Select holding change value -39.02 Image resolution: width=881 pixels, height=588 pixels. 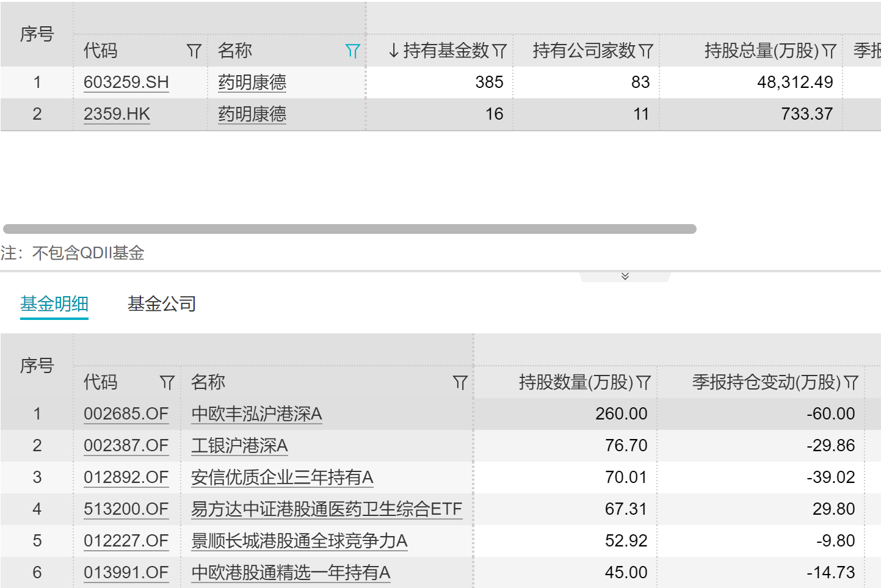[x=830, y=477]
